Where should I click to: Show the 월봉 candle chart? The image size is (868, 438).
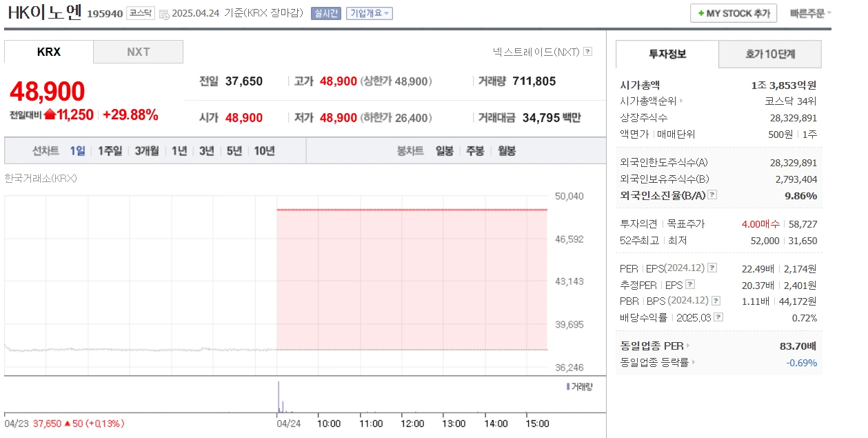click(x=507, y=150)
